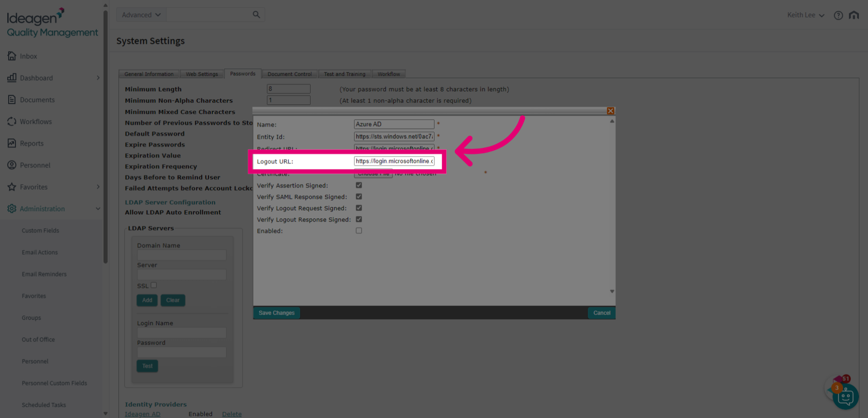Click the LDAP Server field
The image size is (868, 418).
tap(182, 274)
